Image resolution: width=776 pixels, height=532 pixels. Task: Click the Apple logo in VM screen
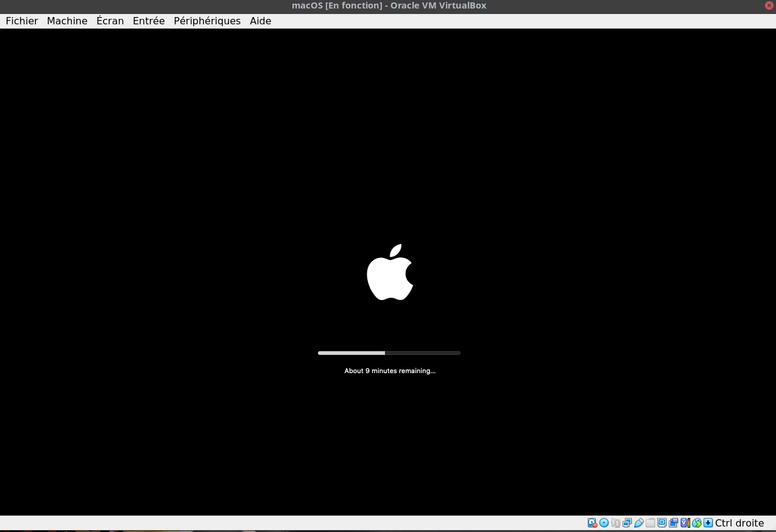[390, 273]
